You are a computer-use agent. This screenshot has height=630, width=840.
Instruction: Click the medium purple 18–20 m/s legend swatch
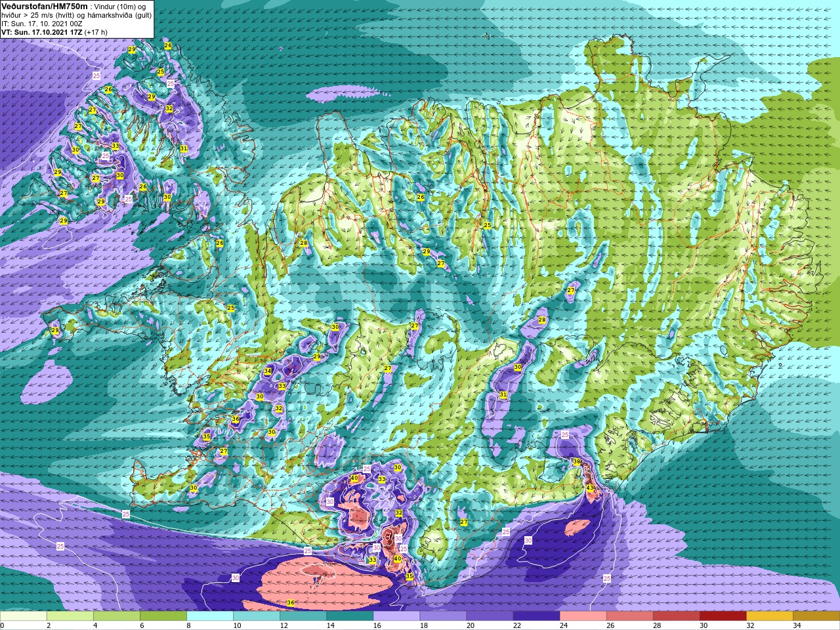pyautogui.click(x=443, y=616)
